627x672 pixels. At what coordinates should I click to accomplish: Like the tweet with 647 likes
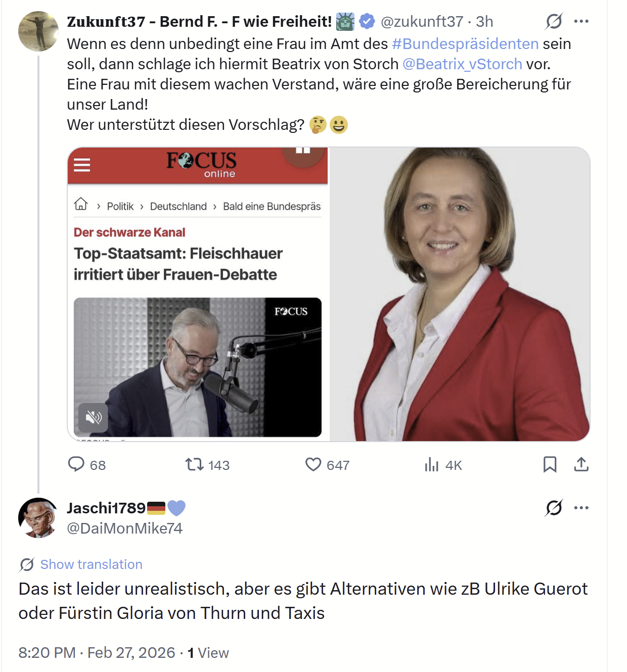coord(313,464)
